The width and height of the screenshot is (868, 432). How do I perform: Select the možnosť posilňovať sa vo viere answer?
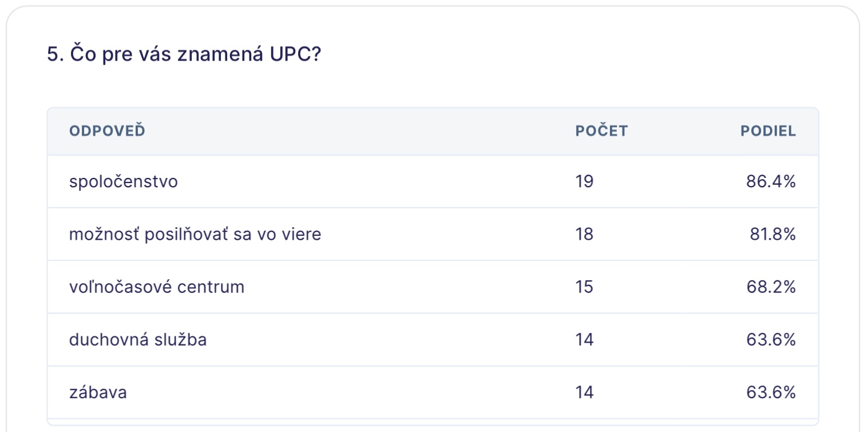pyautogui.click(x=195, y=235)
